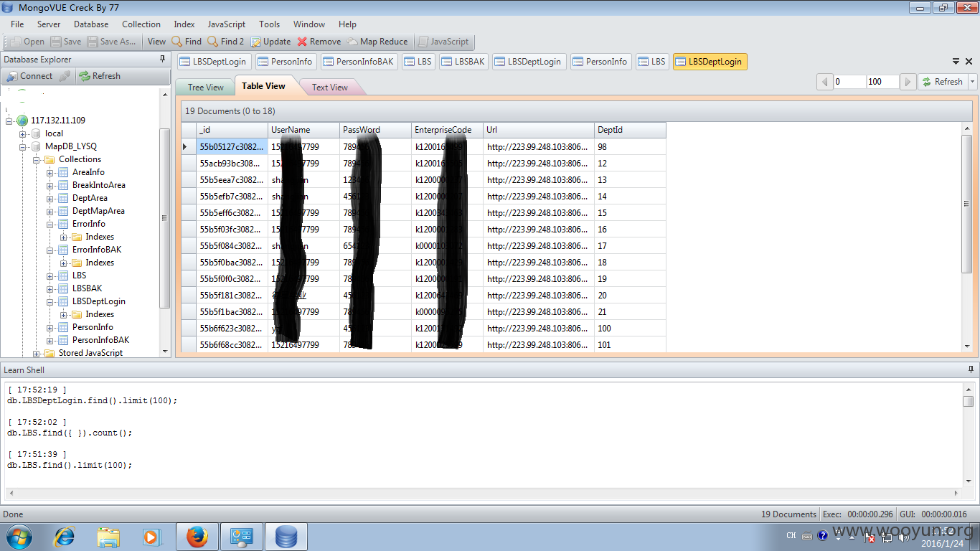Viewport: 980px width, 551px height.
Task: Click the disconnect icon beside Connect
Action: pos(65,76)
